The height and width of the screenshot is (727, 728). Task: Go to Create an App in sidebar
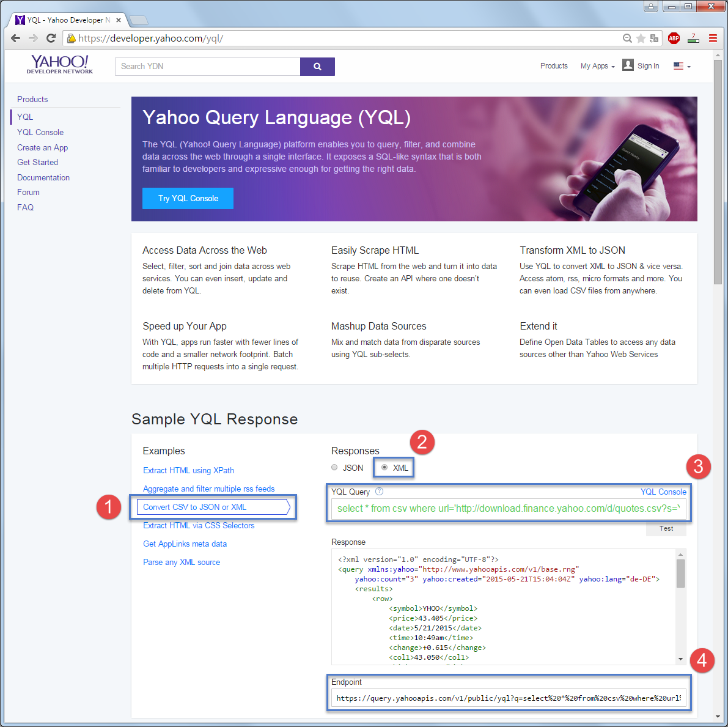[42, 148]
